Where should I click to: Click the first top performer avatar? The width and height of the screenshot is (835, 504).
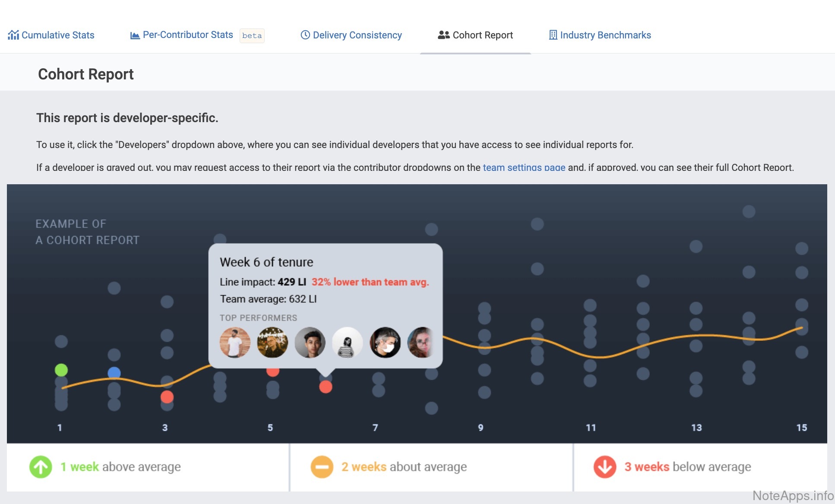(x=235, y=342)
